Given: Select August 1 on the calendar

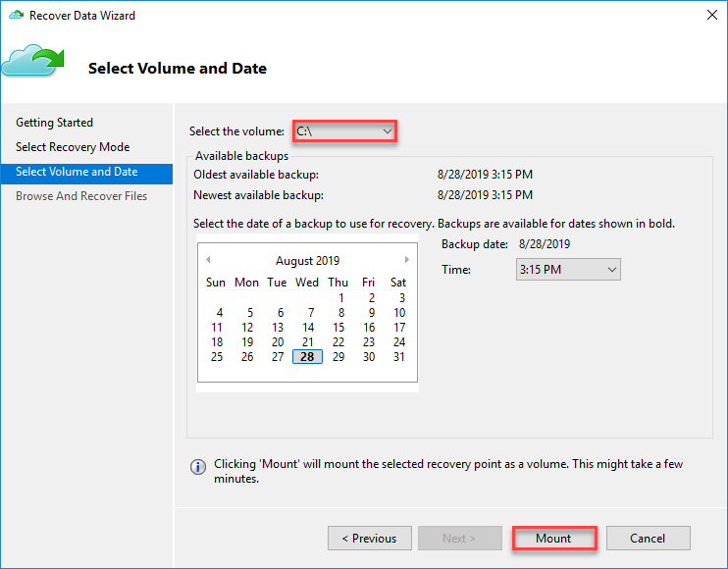Looking at the screenshot, I should 340,298.
